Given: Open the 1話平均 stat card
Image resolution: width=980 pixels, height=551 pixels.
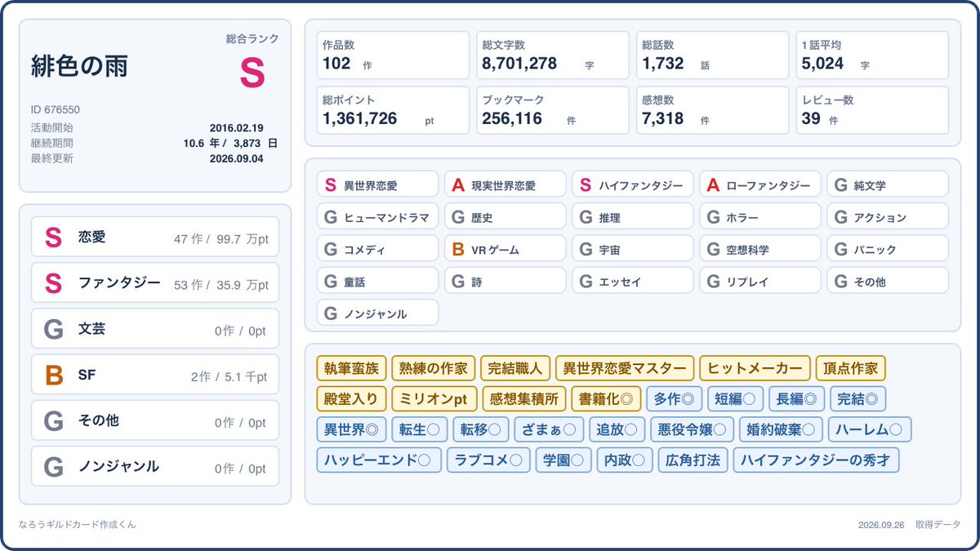Looking at the screenshot, I should click(x=872, y=56).
